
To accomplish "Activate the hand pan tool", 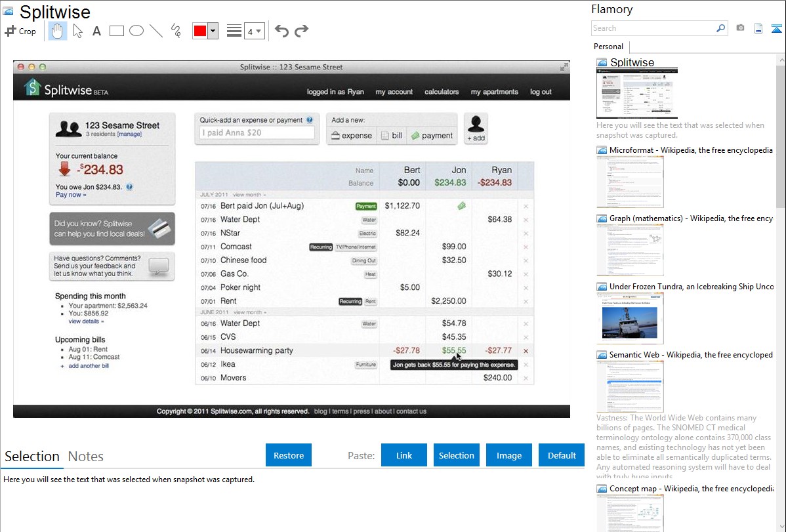I will pos(58,31).
